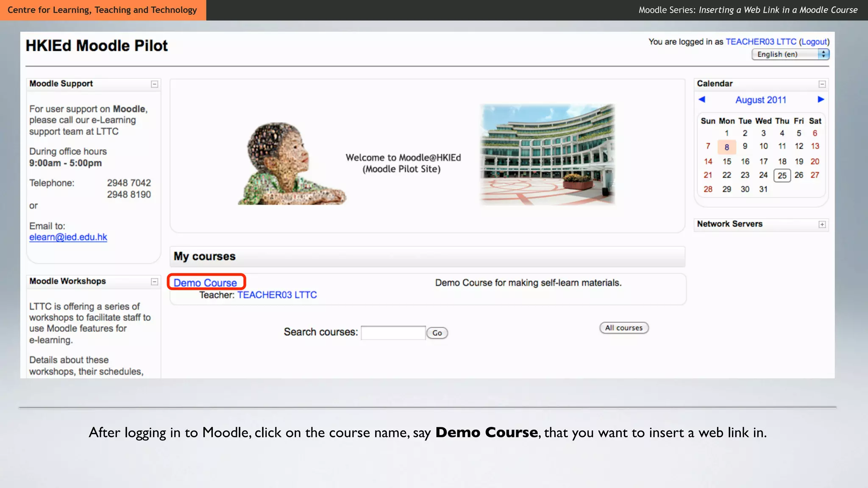Open logged-in TEACHER03 LTTC profile link
The height and width of the screenshot is (488, 868).
click(761, 42)
